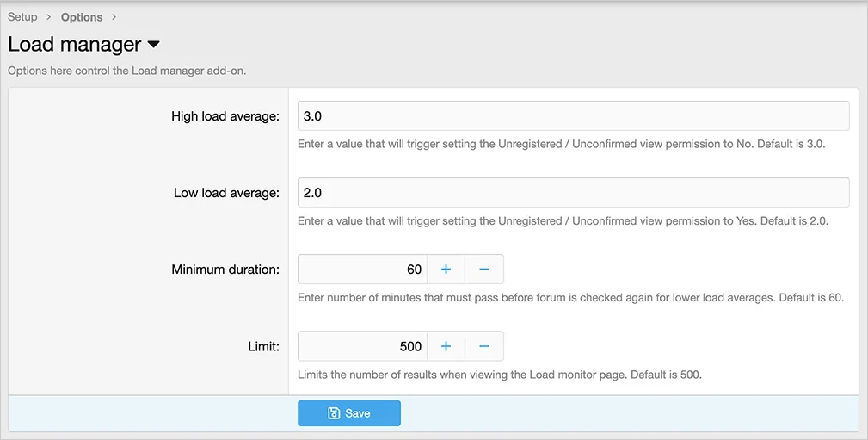868x440 pixels.
Task: Click the floppy disk icon on Save
Action: [x=334, y=413]
